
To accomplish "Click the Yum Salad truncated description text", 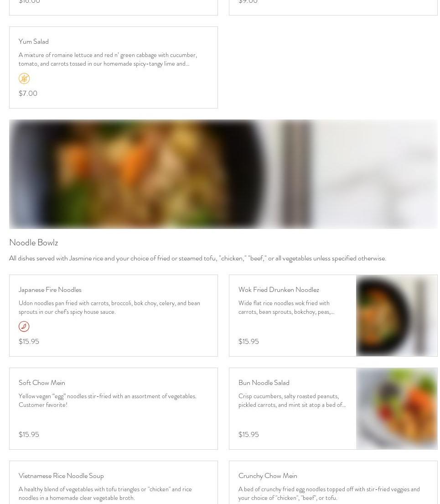I will [x=108, y=59].
